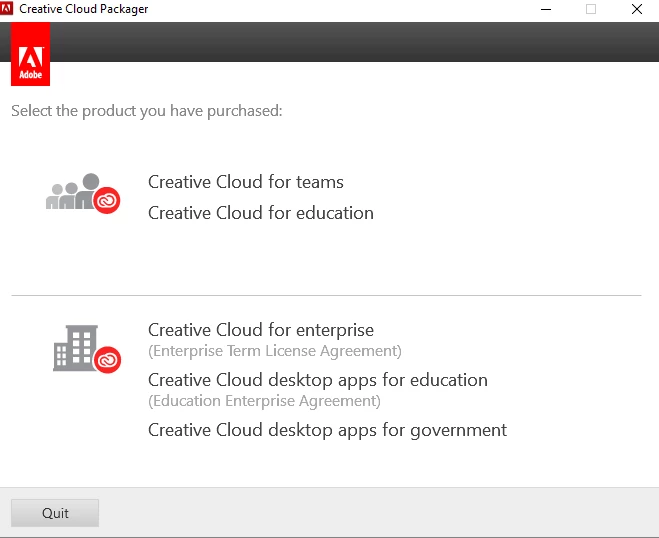The image size is (659, 538).
Task: Close the Creative Cloud Packager window
Action: [x=637, y=9]
